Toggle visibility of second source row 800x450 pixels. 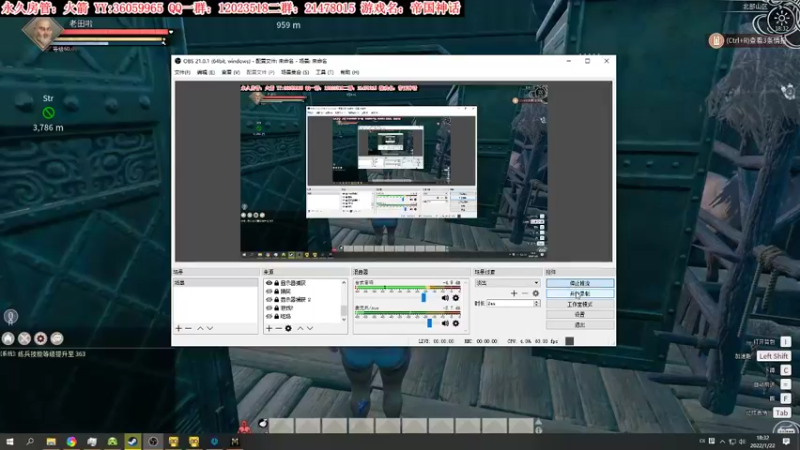(x=269, y=291)
